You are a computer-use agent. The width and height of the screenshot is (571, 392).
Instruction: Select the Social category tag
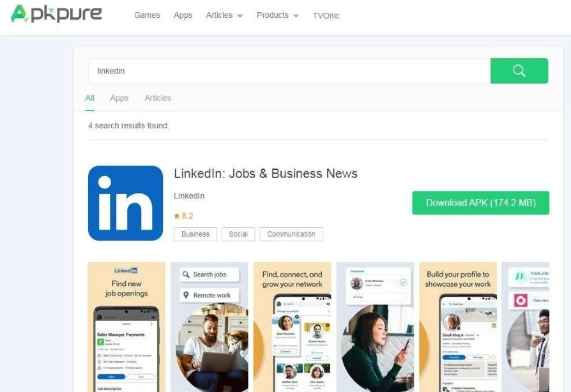tap(238, 234)
